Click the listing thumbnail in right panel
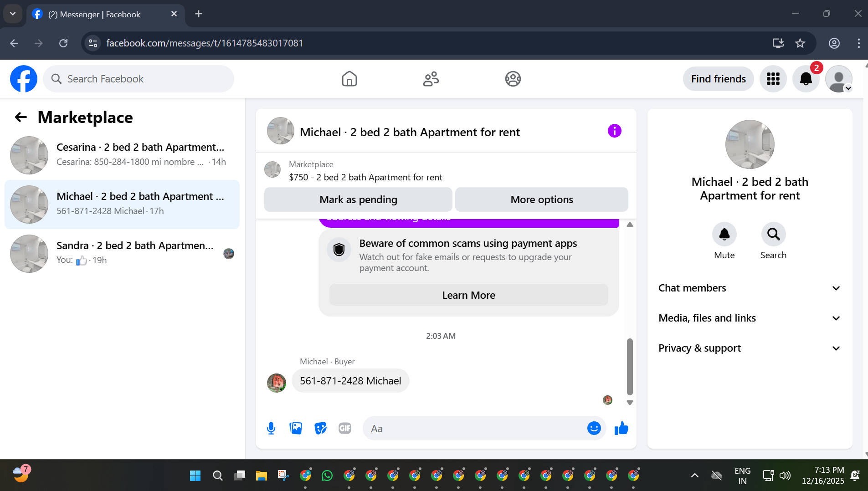This screenshot has width=868, height=491. tap(750, 144)
